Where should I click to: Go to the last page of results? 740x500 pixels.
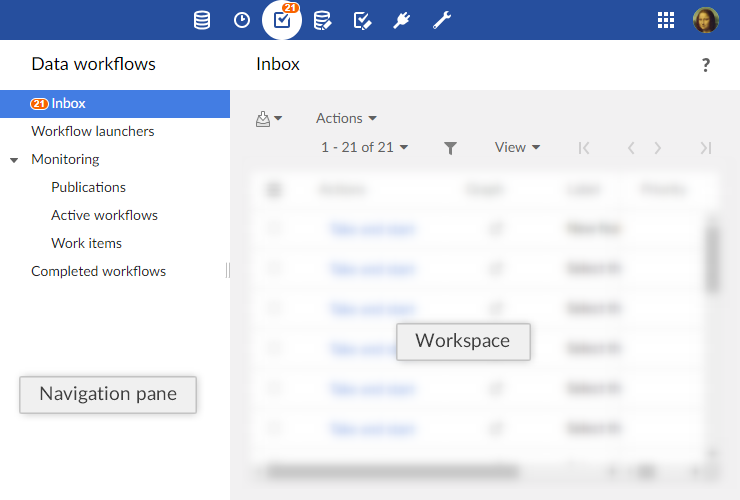[x=706, y=148]
